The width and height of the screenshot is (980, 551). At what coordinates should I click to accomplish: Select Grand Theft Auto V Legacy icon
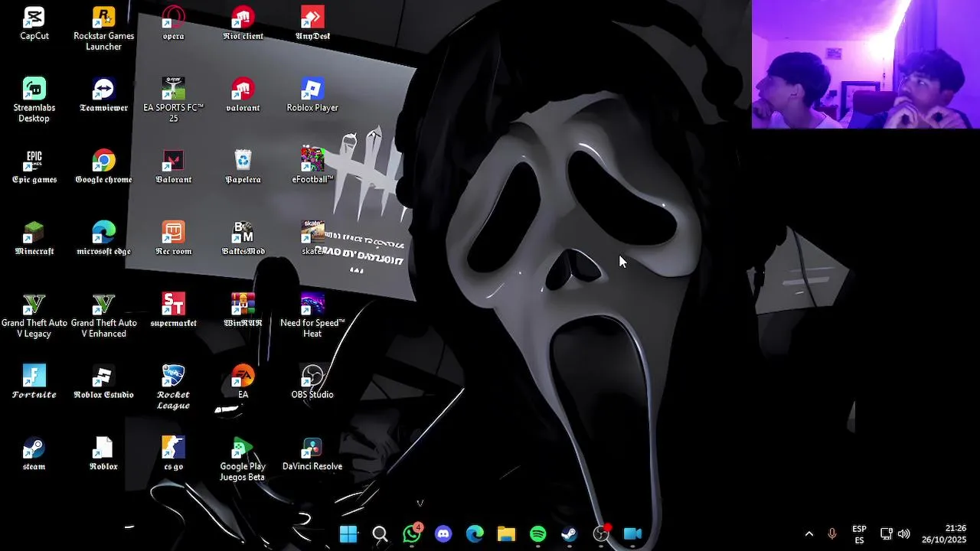(34, 316)
